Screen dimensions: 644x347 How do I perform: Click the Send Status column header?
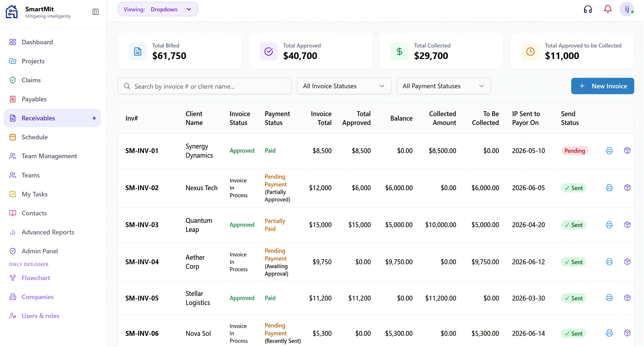pos(570,118)
